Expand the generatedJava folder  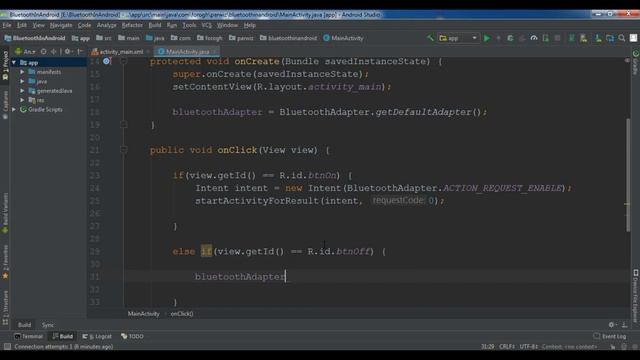22,91
